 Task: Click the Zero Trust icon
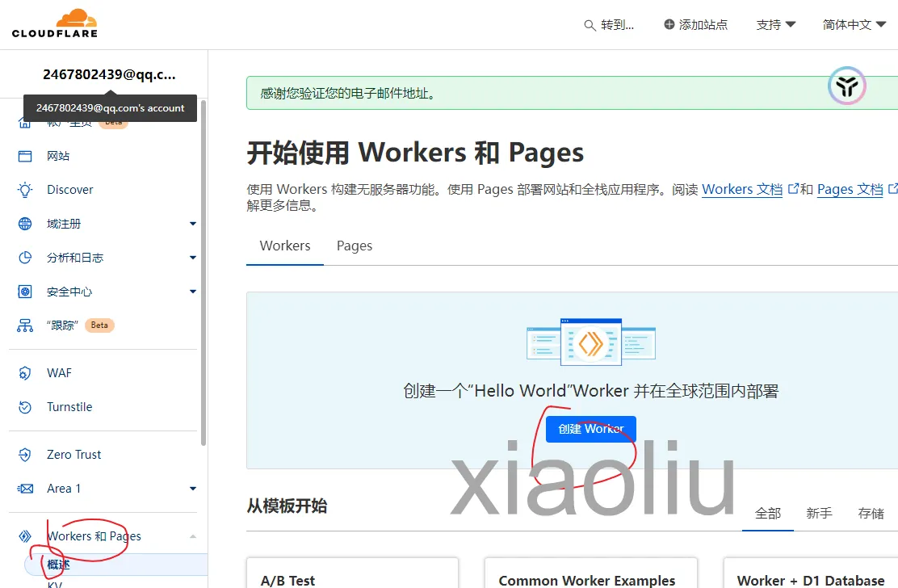coord(25,455)
